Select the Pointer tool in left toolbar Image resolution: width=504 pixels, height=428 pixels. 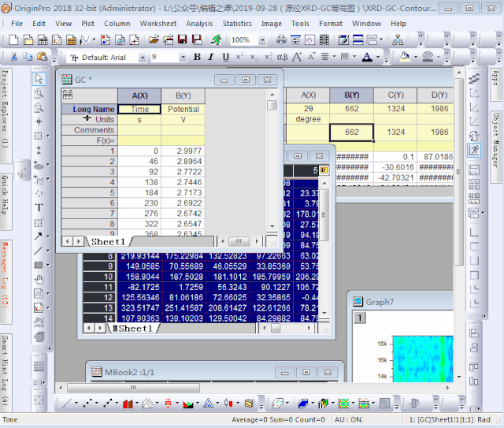(x=39, y=79)
